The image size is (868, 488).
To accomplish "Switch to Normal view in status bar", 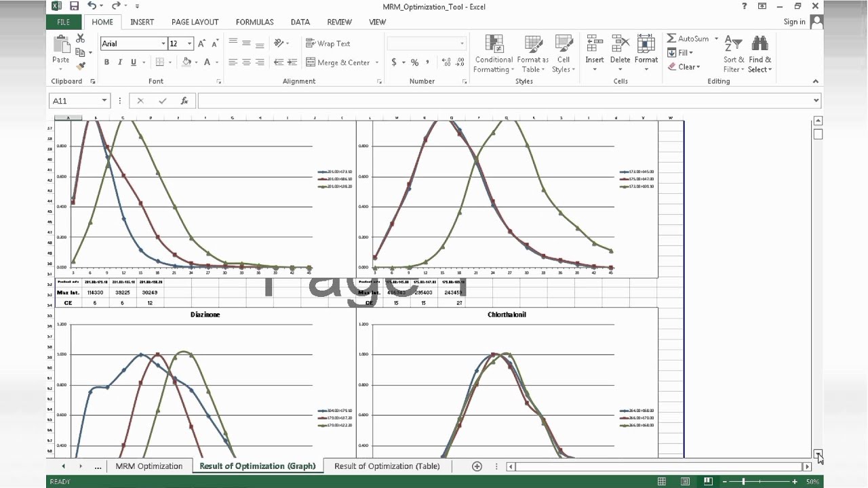I will tap(662, 481).
